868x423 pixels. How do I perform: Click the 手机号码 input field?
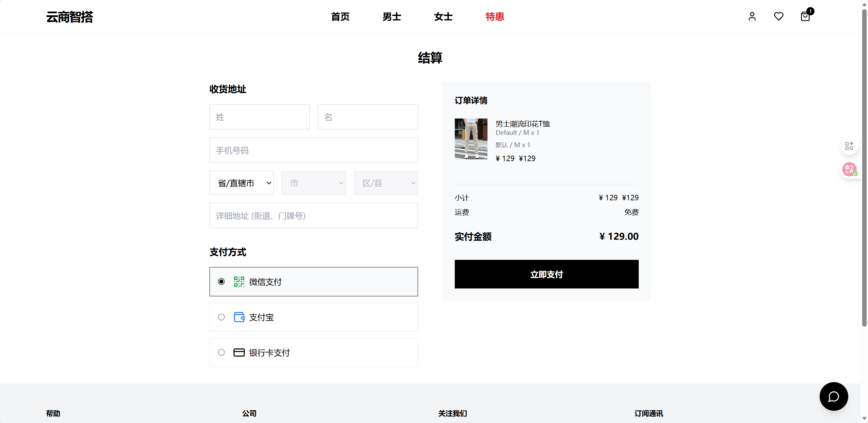click(313, 150)
